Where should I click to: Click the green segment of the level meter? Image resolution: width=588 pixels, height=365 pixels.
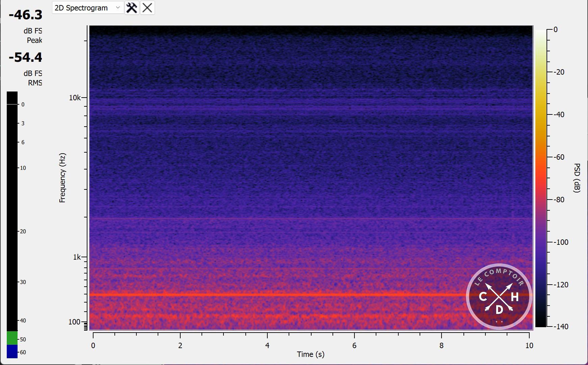coord(12,338)
